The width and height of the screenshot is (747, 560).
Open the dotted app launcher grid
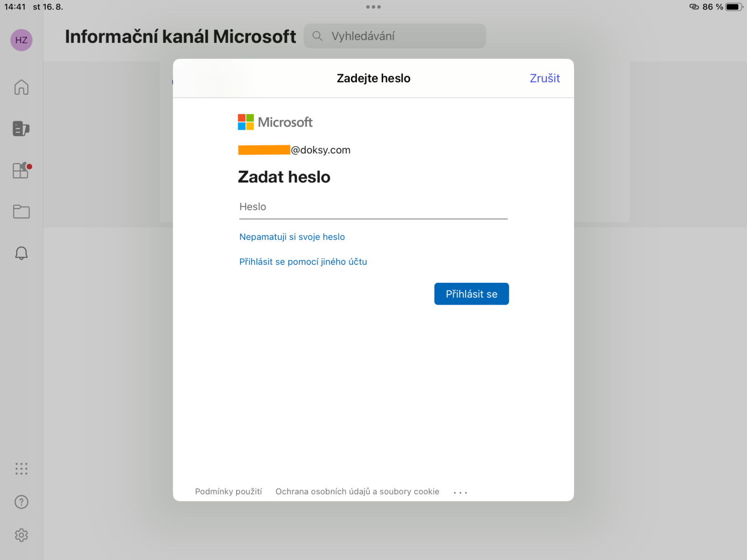click(21, 469)
